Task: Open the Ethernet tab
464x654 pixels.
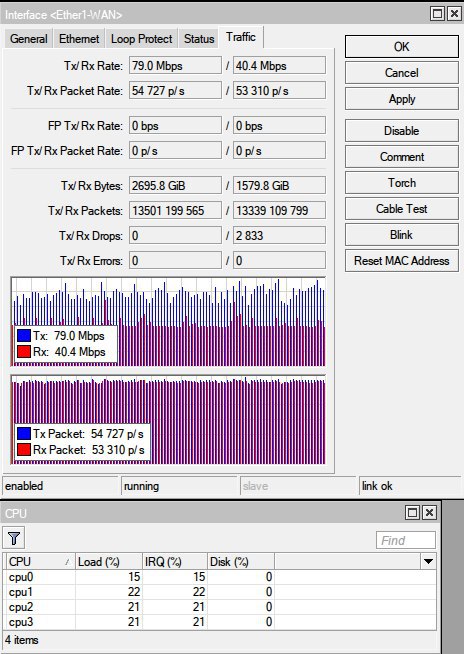Action: click(79, 39)
